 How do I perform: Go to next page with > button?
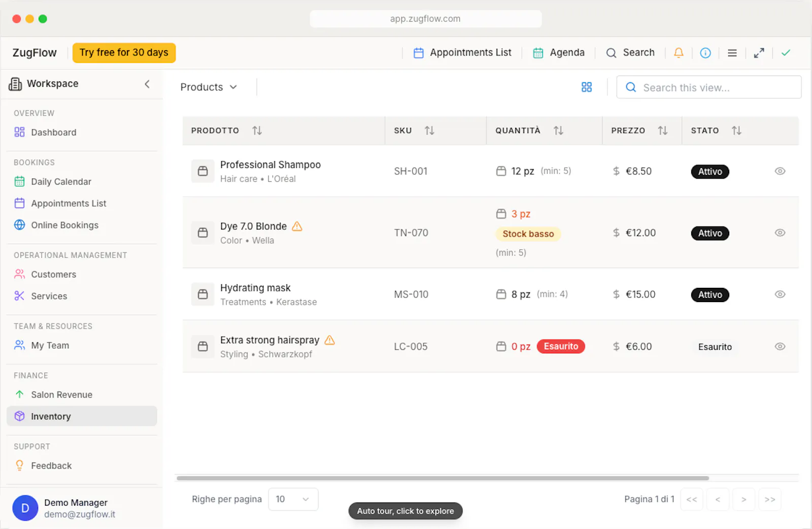[743, 500]
